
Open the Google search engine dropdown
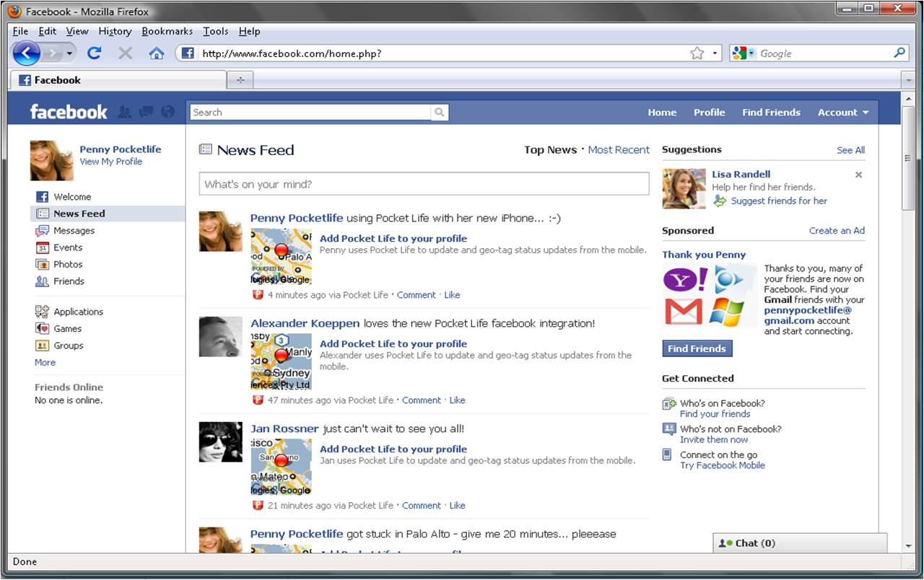(751, 53)
